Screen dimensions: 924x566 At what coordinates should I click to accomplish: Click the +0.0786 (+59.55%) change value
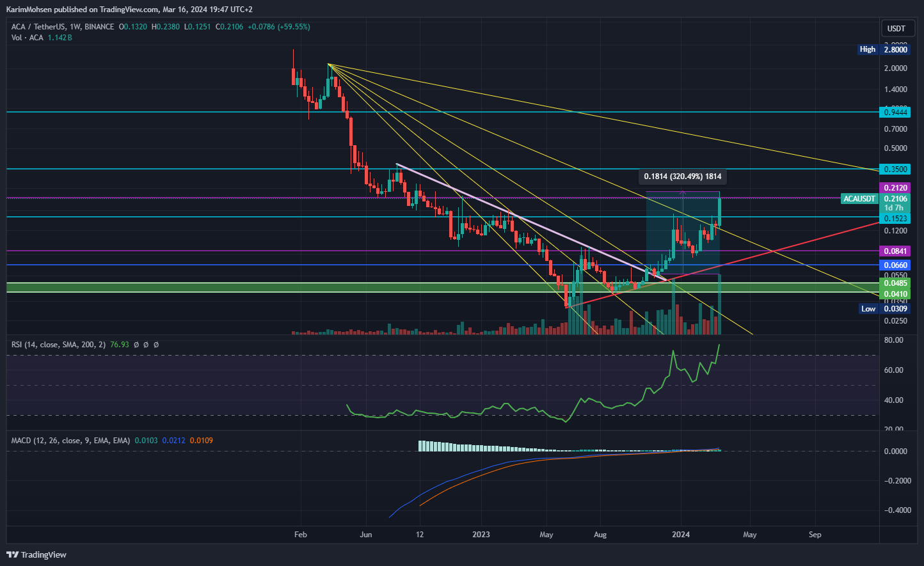pos(279,27)
